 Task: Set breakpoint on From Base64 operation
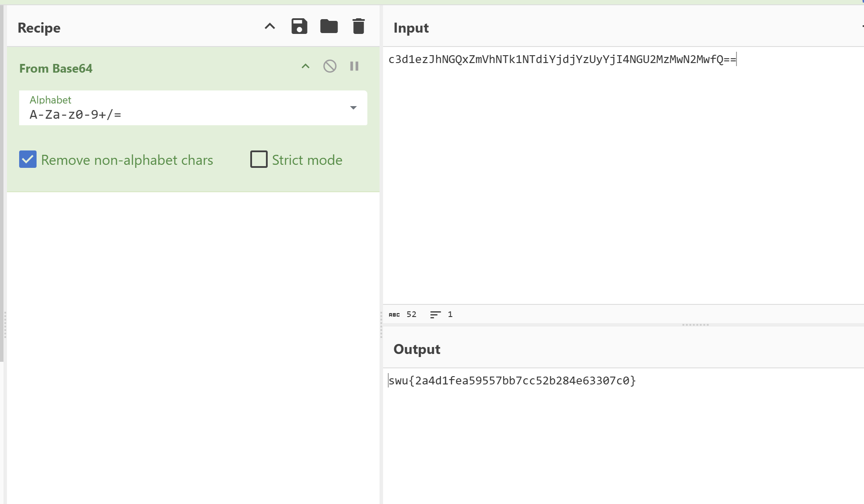pyautogui.click(x=354, y=66)
